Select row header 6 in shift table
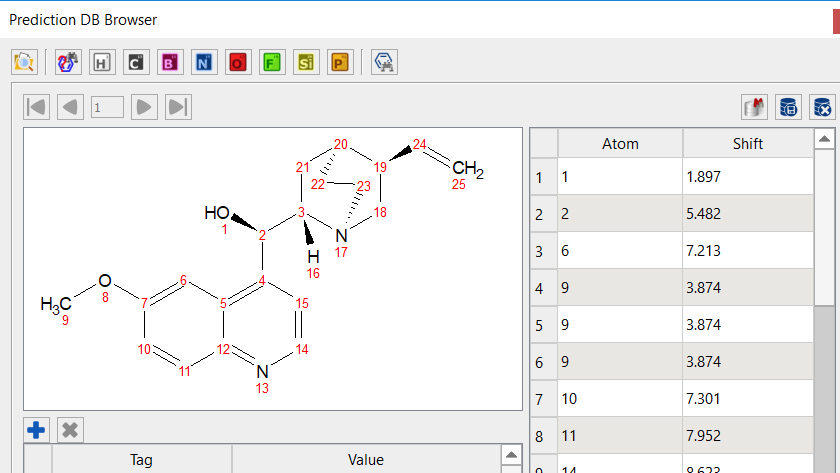The width and height of the screenshot is (840, 473). [544, 362]
